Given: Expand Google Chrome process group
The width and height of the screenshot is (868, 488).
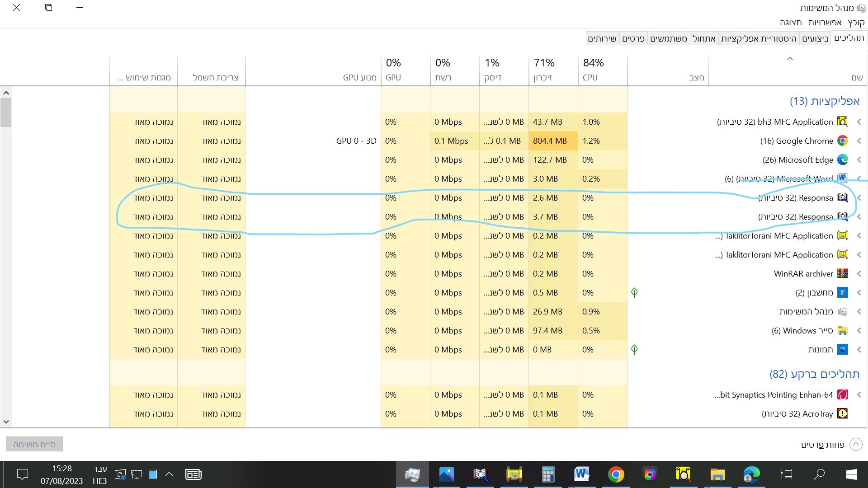Looking at the screenshot, I should pos(859,141).
